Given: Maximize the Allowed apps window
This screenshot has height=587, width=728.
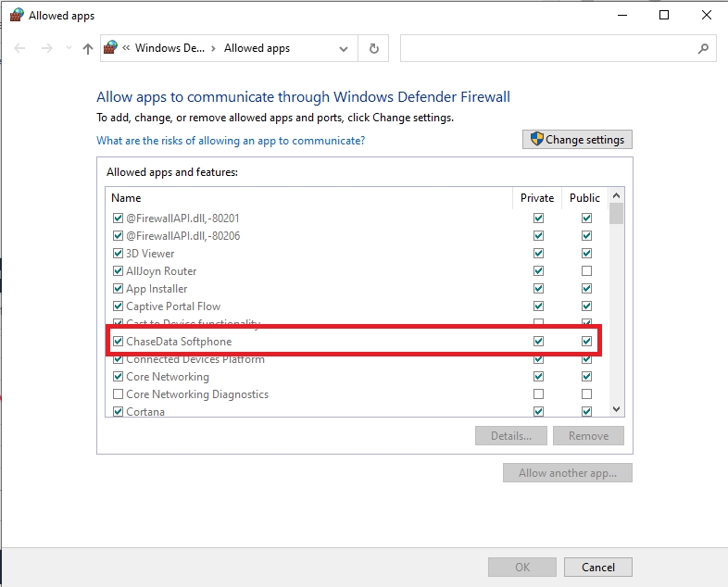Looking at the screenshot, I should (664, 15).
